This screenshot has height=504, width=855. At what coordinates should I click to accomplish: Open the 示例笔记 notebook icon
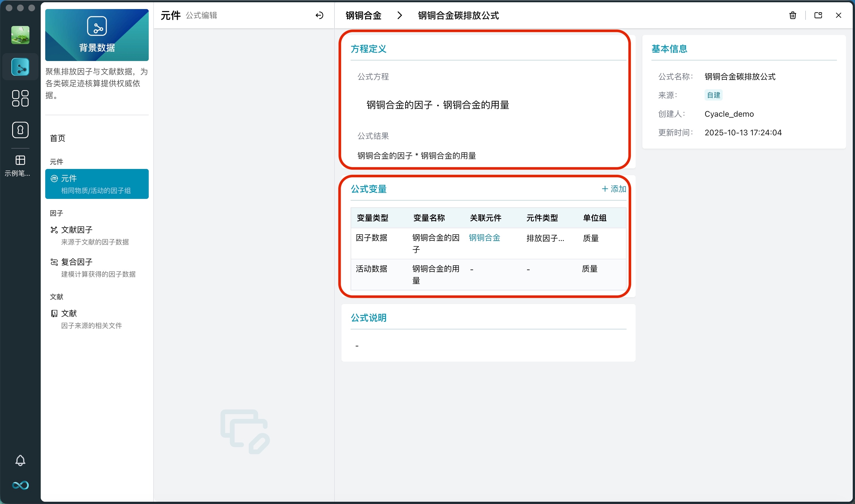pos(20,160)
